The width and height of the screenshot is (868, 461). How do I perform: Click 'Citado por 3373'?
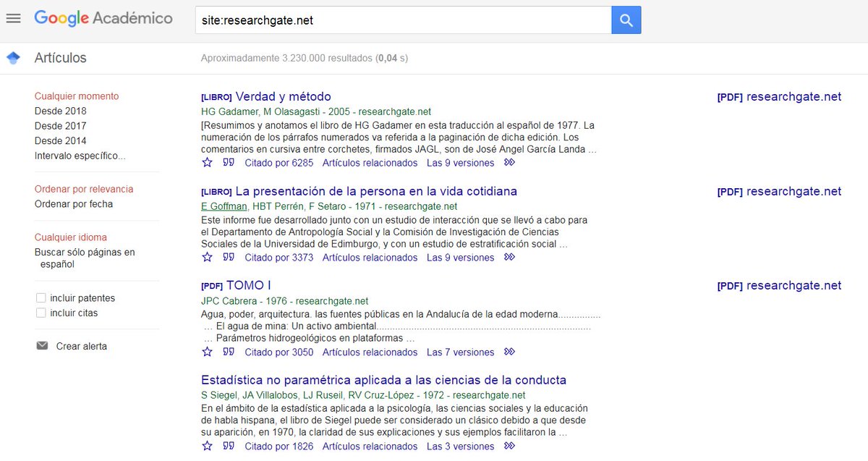coord(279,258)
